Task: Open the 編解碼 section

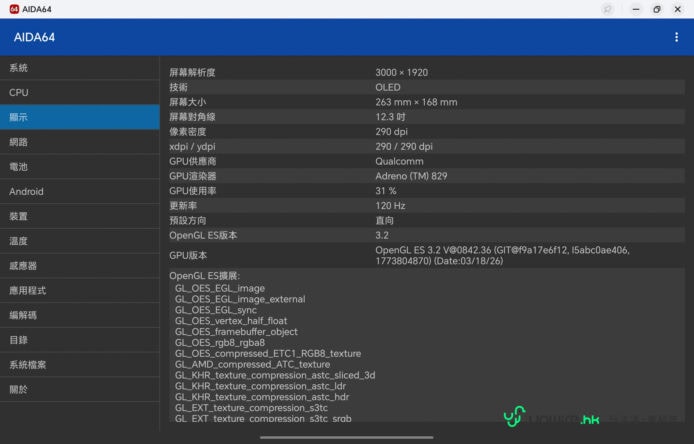Action: pos(80,316)
